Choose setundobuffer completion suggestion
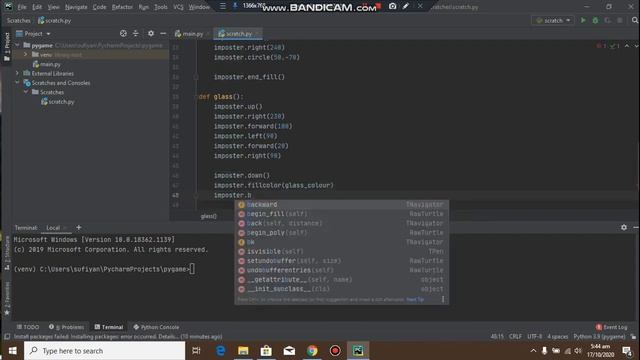This screenshot has width=640, height=360. pos(341,261)
